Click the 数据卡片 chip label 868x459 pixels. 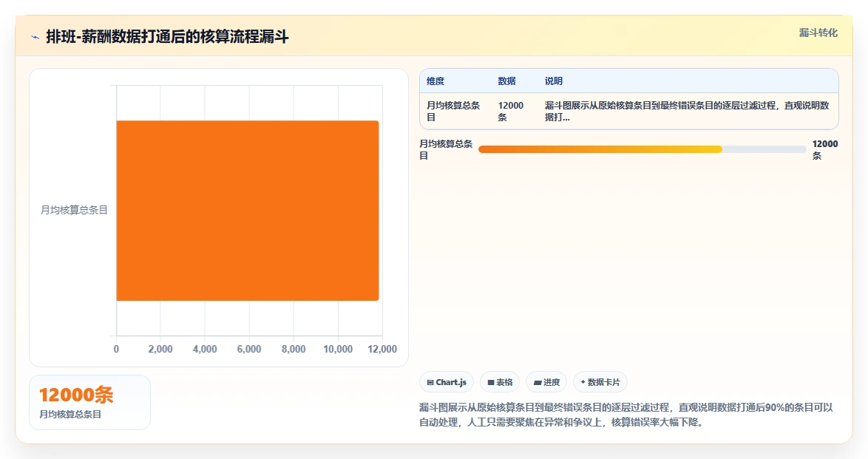click(x=604, y=382)
